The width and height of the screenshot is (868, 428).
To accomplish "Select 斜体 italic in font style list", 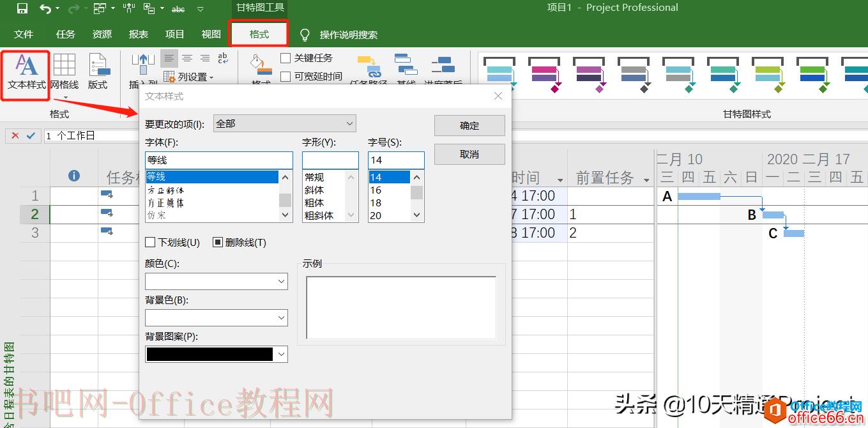I will point(323,190).
